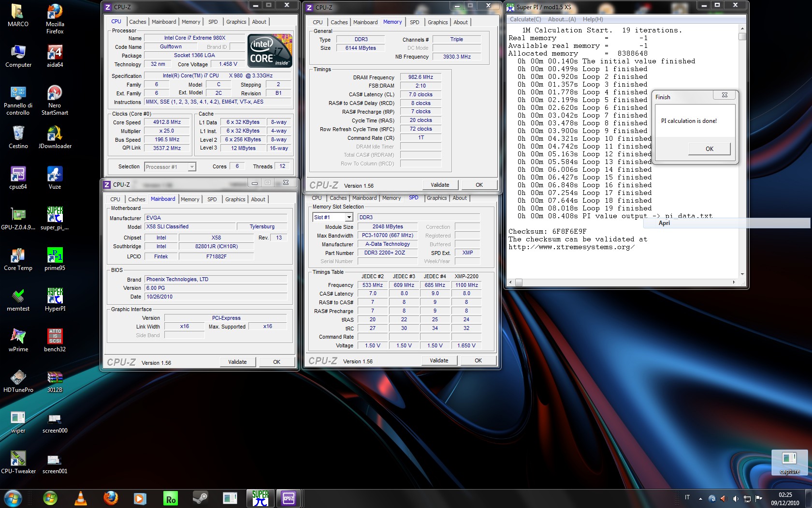Click Validate in CPU-Z mainboard window

(237, 362)
